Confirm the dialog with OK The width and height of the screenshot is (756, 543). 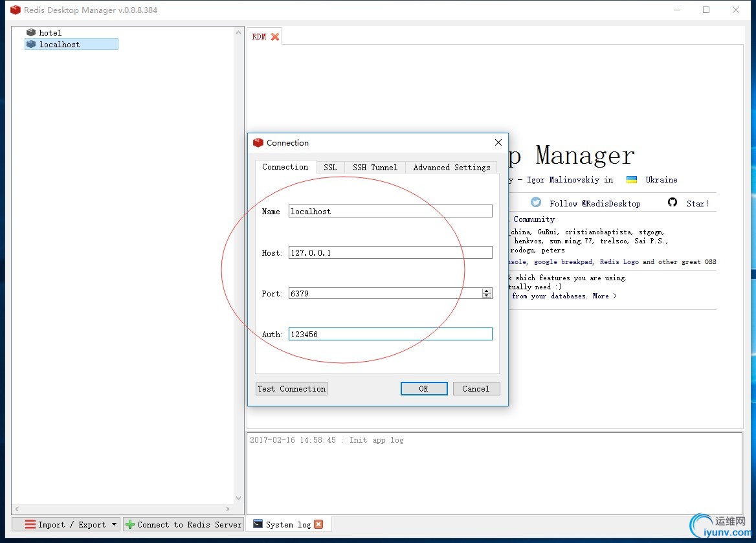pyautogui.click(x=424, y=389)
